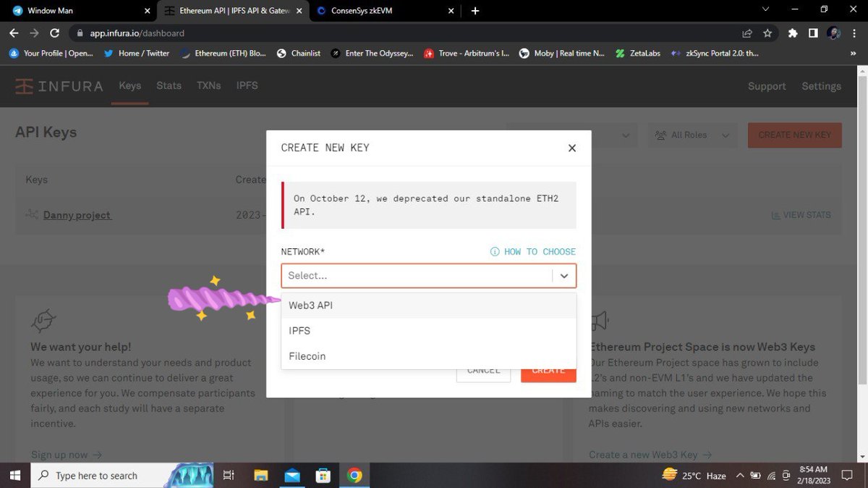The image size is (868, 488).
Task: Click the Chrome icon on the taskbar
Action: [354, 476]
